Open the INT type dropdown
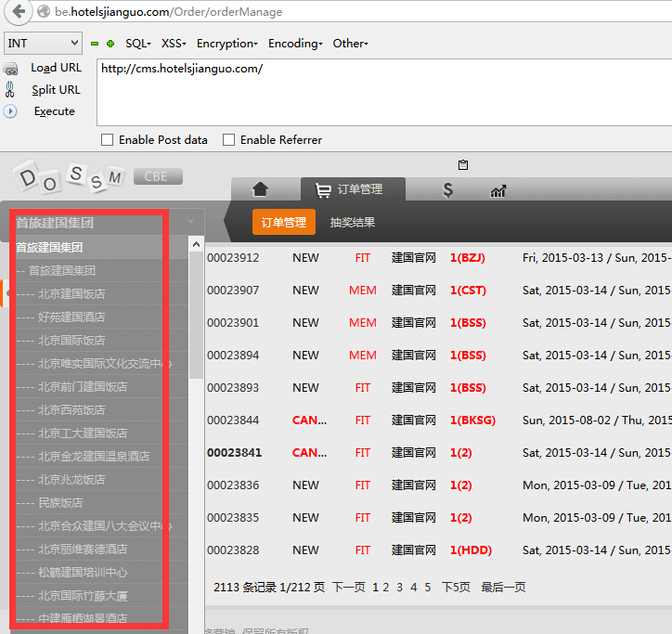This screenshot has height=634, width=672. pos(43,43)
